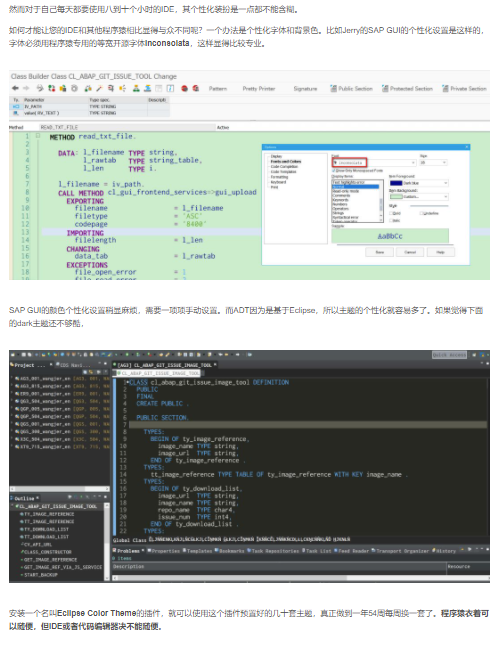The height and width of the screenshot is (651, 498).
Task: Click the Quick Access field in Eclipse
Action: click(449, 355)
